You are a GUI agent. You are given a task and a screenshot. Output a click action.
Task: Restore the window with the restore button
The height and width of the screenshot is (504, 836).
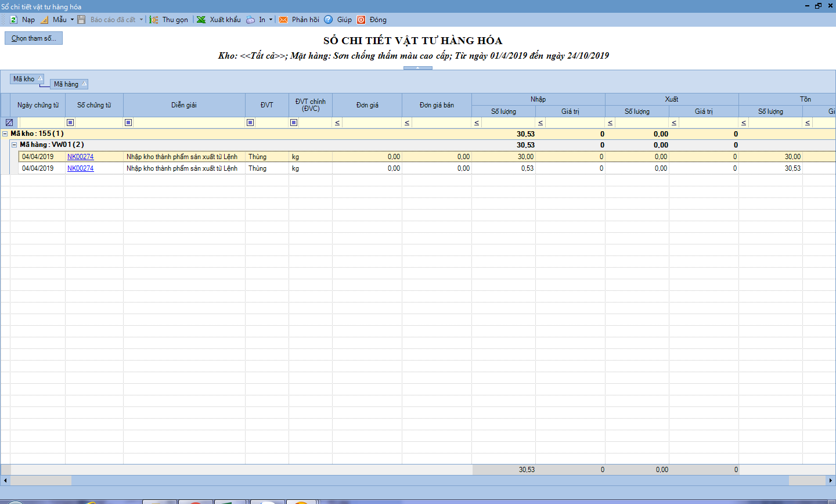(x=819, y=6)
